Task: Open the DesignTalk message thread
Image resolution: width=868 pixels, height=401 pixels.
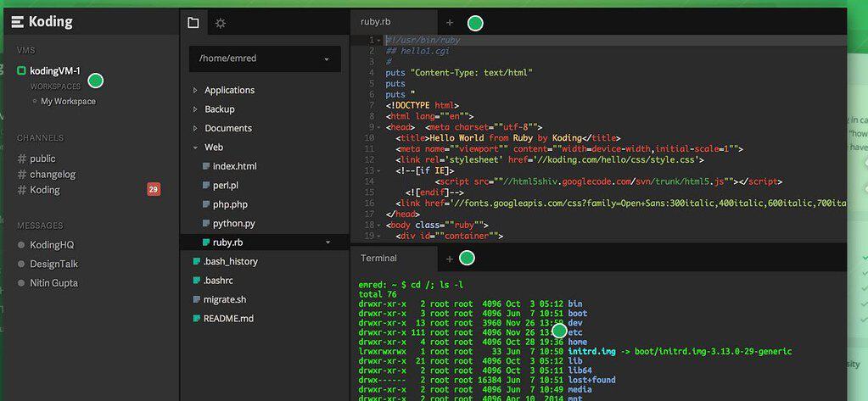Action: 54,264
